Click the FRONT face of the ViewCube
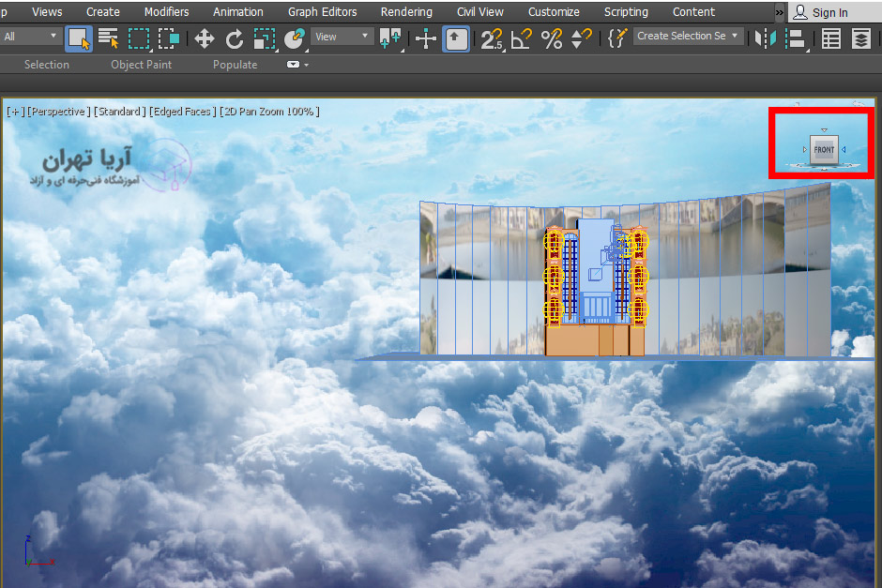This screenshot has width=882, height=588. 823,149
